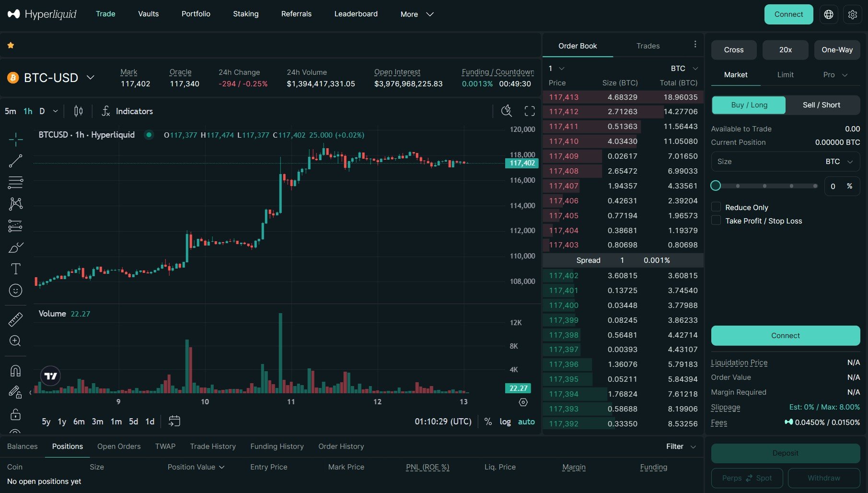The image size is (868, 493).
Task: Enable the Reduce Only checkbox
Action: (x=716, y=207)
